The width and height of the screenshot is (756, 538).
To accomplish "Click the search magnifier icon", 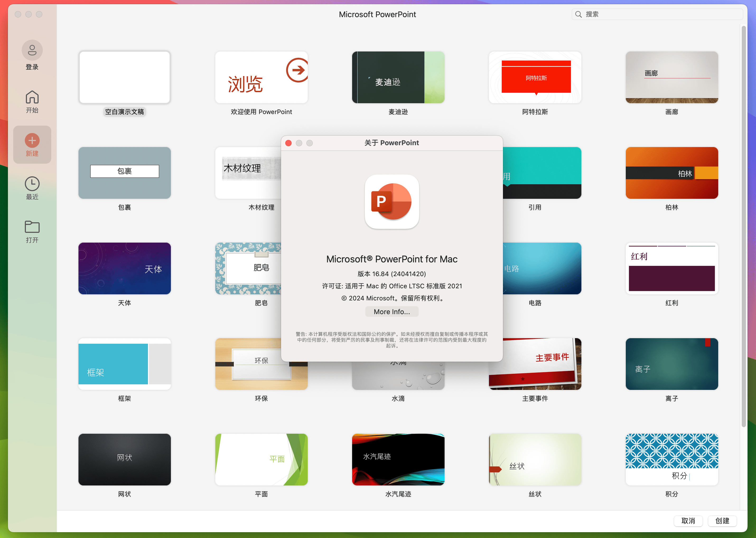I will (578, 14).
